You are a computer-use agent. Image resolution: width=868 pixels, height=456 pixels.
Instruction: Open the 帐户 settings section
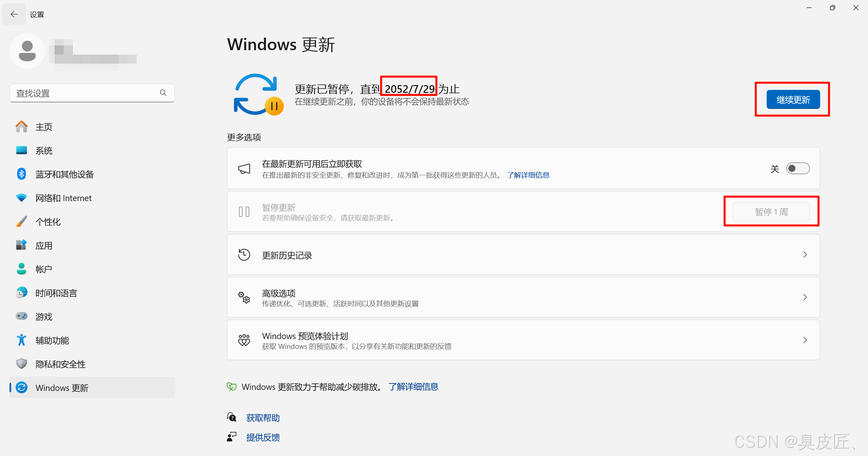(44, 269)
